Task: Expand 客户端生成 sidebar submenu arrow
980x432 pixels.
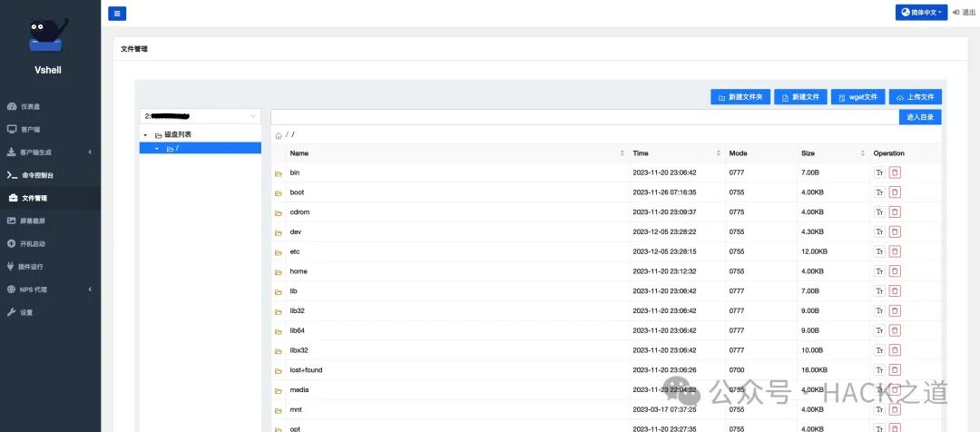Action: click(x=89, y=152)
